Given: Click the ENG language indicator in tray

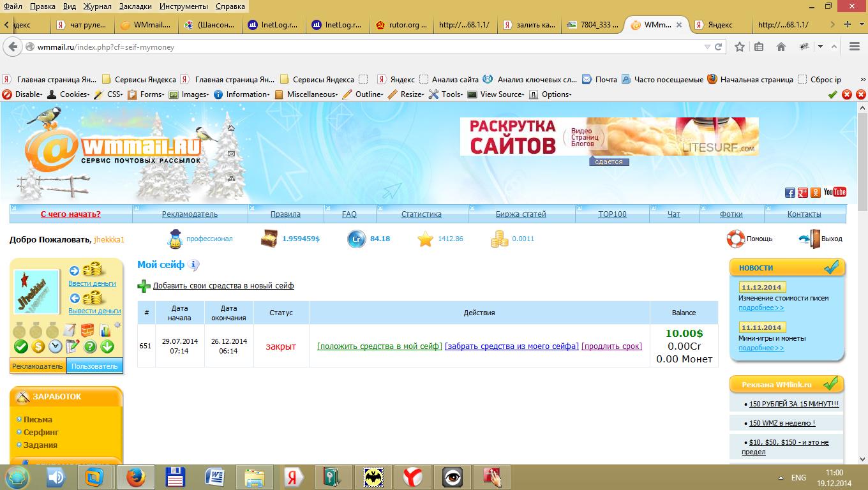Looking at the screenshot, I should [798, 477].
